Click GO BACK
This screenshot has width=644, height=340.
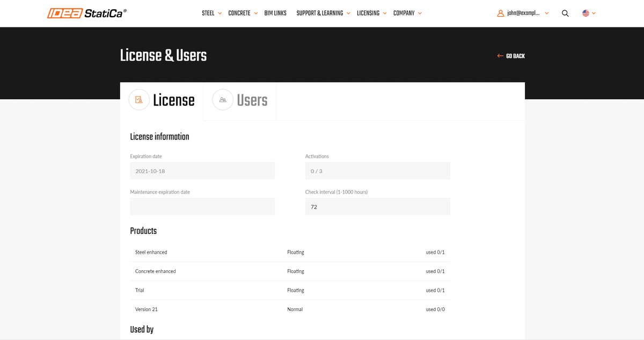(x=514, y=55)
